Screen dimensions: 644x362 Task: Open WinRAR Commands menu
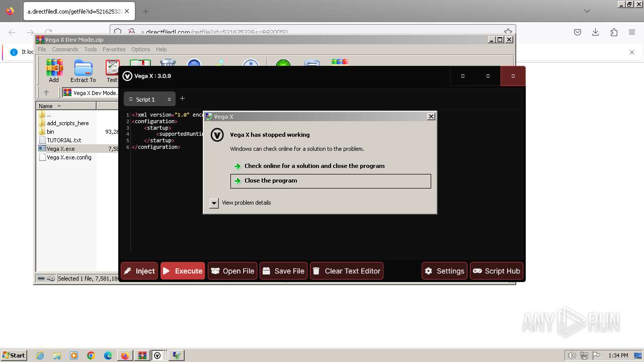click(65, 49)
